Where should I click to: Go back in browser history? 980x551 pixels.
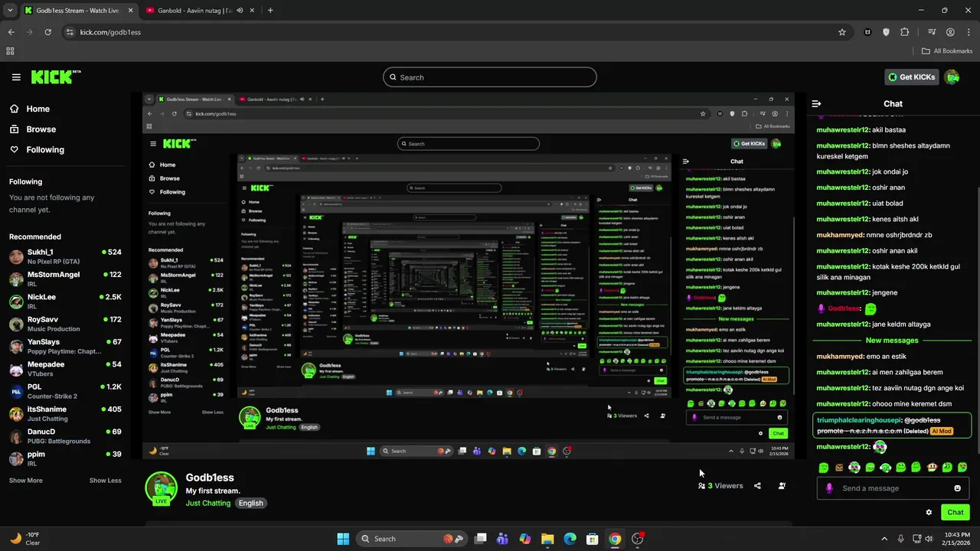click(11, 32)
